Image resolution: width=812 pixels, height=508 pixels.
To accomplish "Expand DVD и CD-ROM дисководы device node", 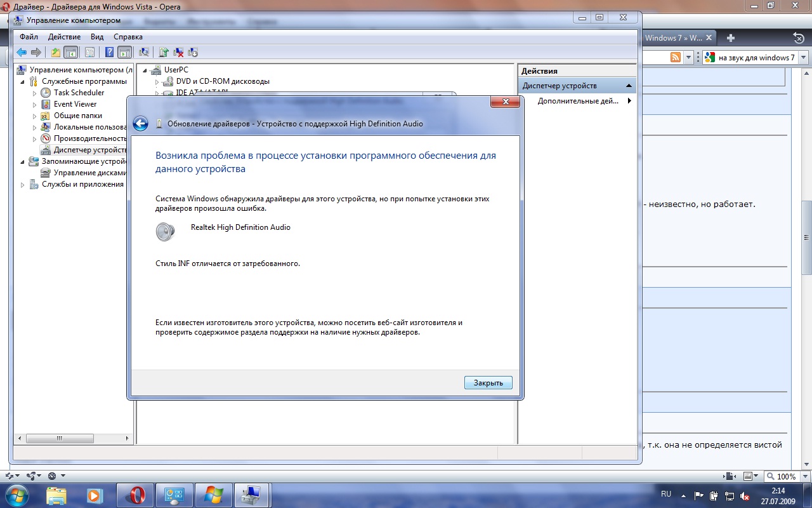I will pos(157,81).
